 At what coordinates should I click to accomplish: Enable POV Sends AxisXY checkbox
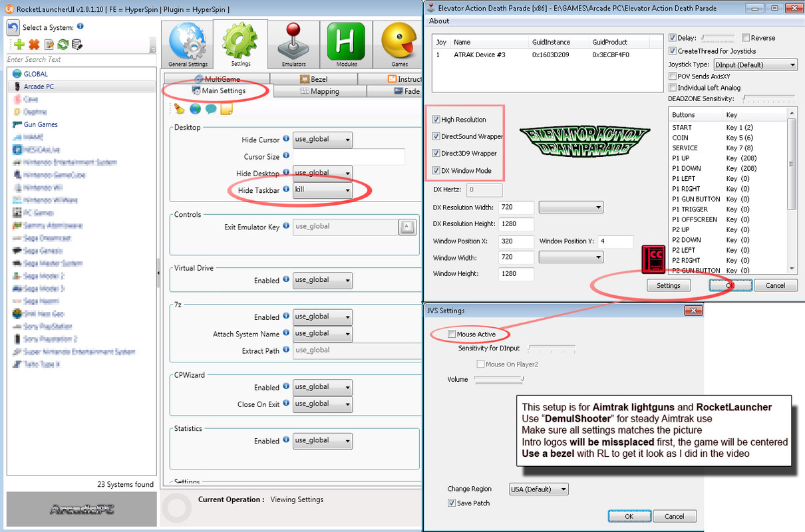(673, 76)
